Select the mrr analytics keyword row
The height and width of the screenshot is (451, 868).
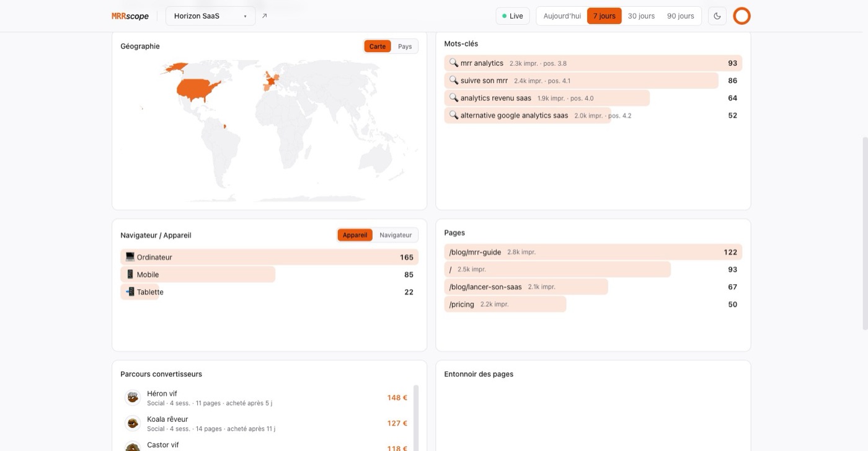pos(593,63)
